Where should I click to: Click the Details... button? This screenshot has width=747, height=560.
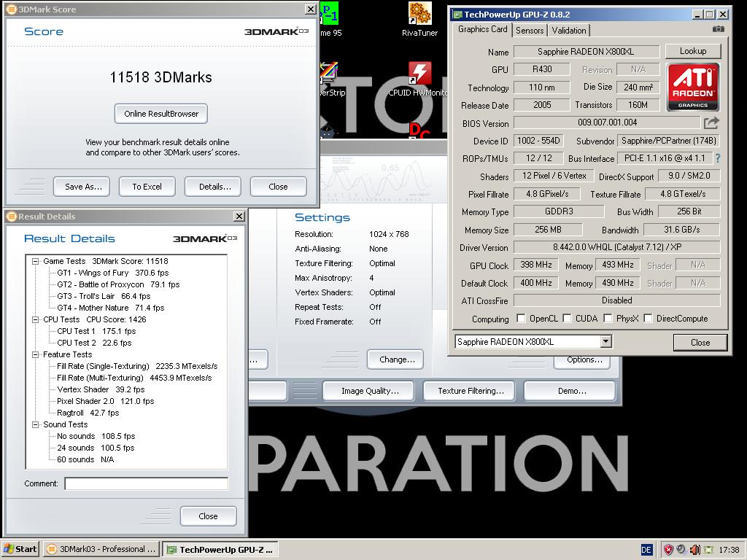213,187
